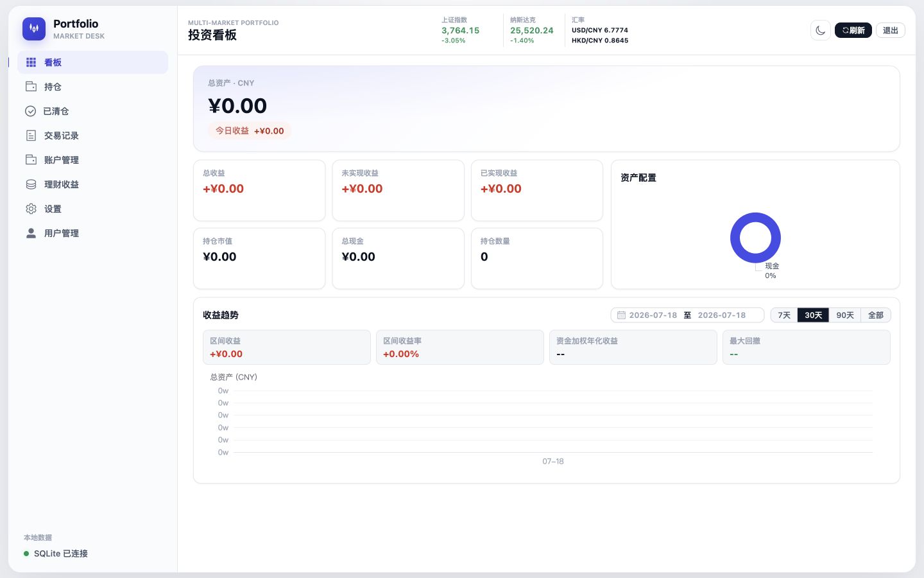Image resolution: width=924 pixels, height=578 pixels.
Task: Click the 资金加权年化收益 stat box
Action: [x=633, y=347]
